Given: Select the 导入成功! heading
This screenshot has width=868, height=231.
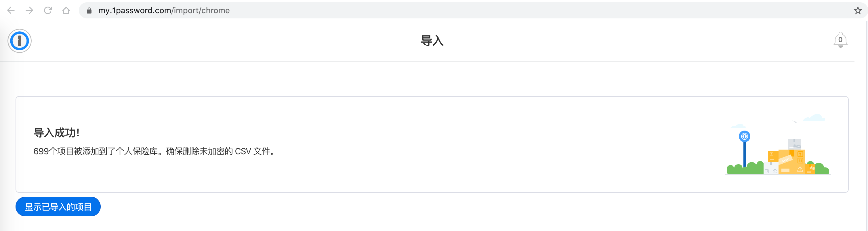Looking at the screenshot, I should (x=56, y=132).
